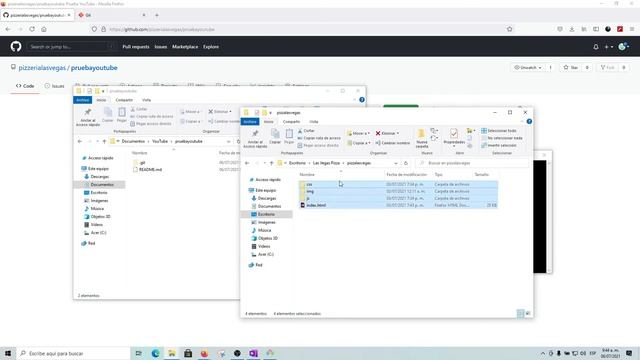Open Firefox home button

click(44, 29)
